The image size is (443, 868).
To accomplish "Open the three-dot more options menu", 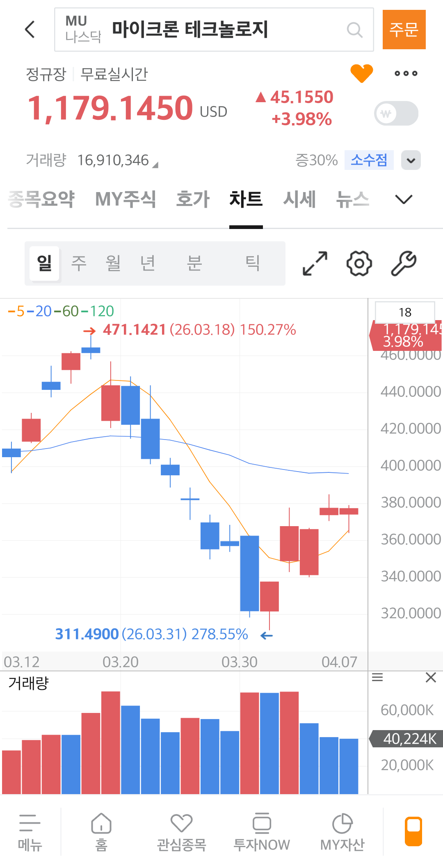I will point(406,73).
